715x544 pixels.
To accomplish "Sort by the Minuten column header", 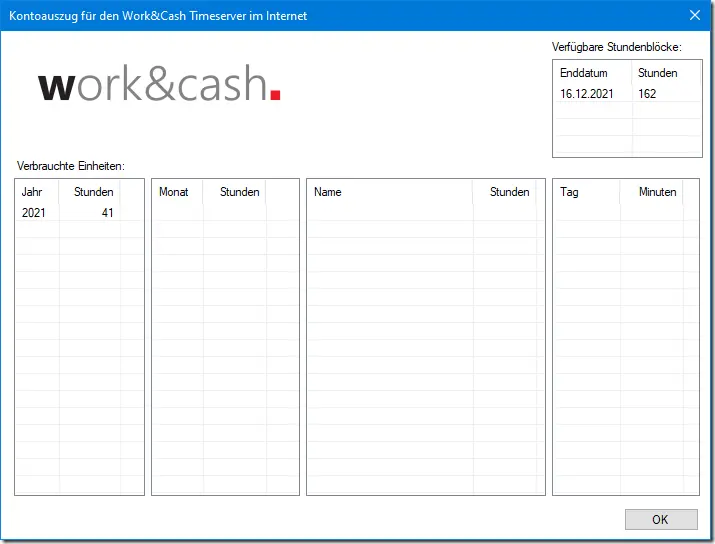I will point(652,192).
